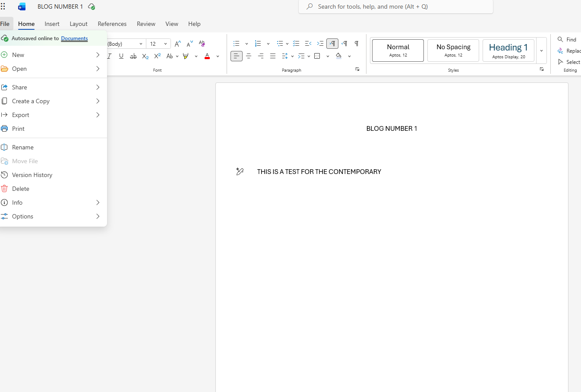Click the Grow Font icon
The image size is (581, 392).
coord(178,44)
